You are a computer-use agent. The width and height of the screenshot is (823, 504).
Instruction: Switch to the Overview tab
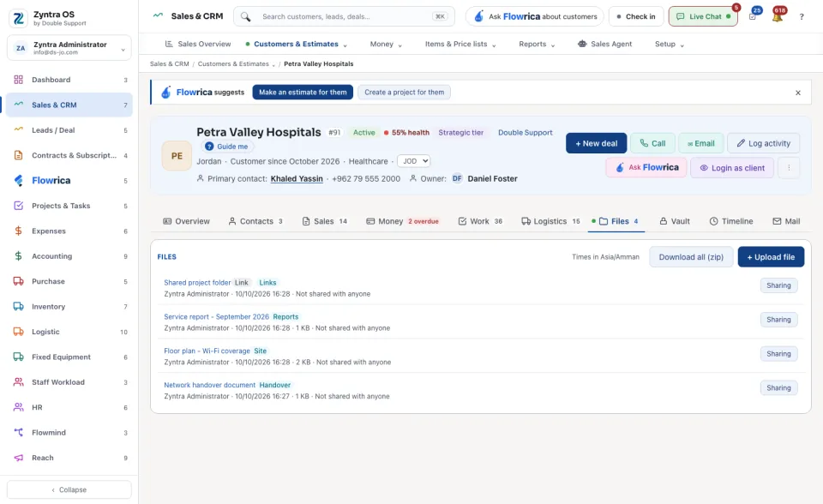186,221
